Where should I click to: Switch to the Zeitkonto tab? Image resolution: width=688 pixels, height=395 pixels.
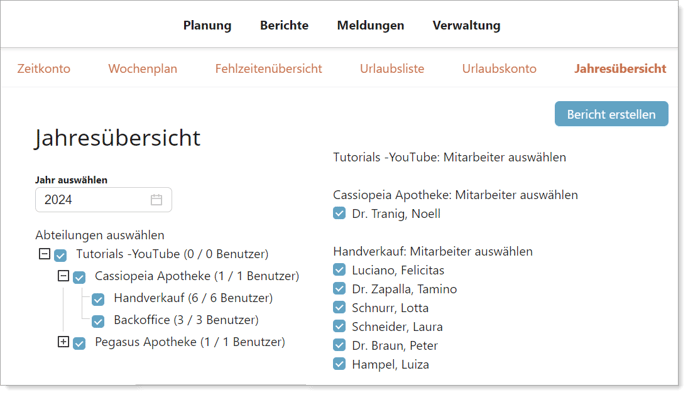point(44,68)
